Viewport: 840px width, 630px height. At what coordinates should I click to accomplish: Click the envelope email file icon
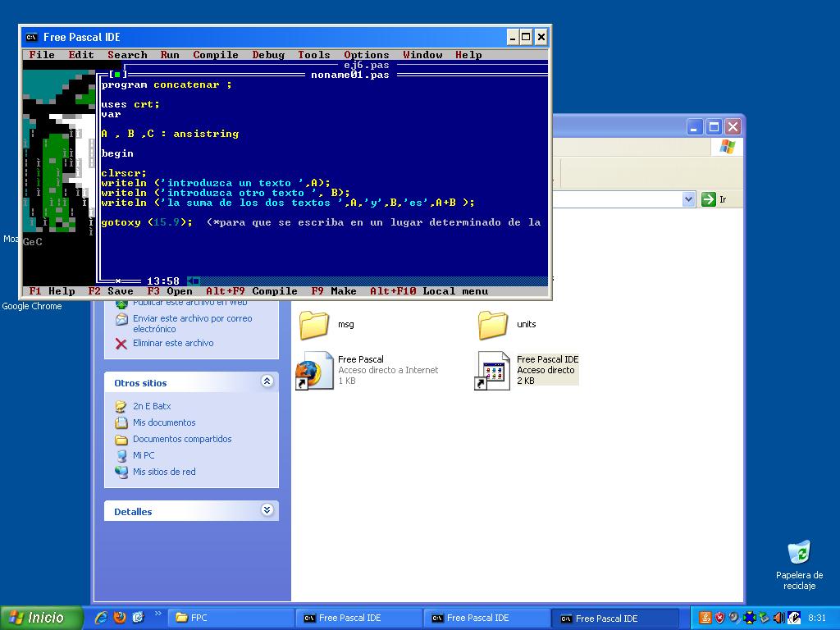click(x=121, y=320)
